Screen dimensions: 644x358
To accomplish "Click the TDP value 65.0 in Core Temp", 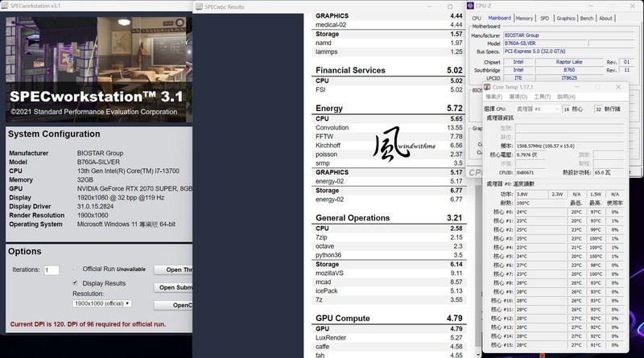I will click(x=609, y=172).
